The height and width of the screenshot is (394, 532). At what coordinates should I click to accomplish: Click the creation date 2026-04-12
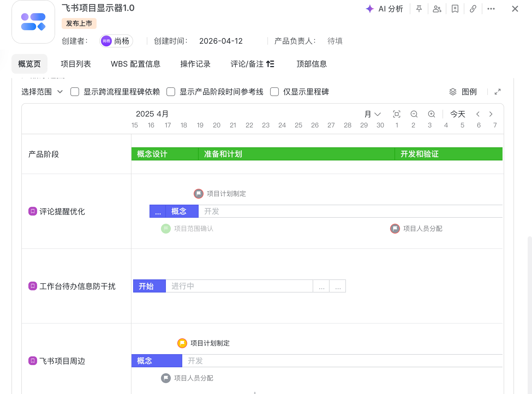pos(221,41)
